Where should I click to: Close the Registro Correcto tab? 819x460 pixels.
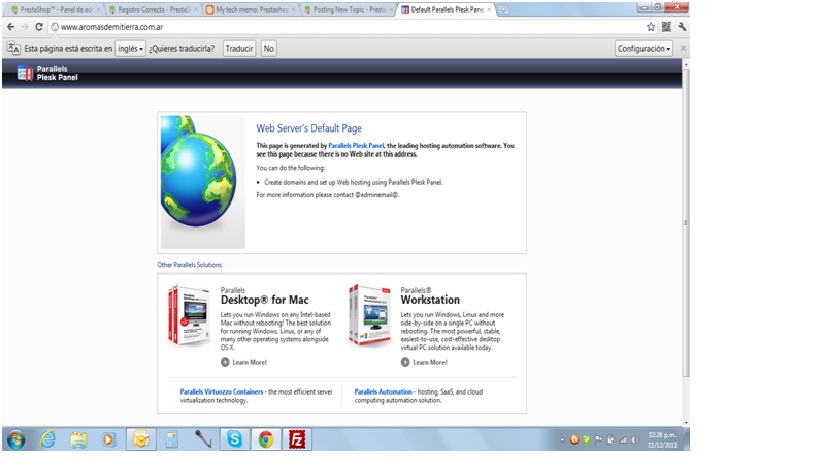point(196,9)
